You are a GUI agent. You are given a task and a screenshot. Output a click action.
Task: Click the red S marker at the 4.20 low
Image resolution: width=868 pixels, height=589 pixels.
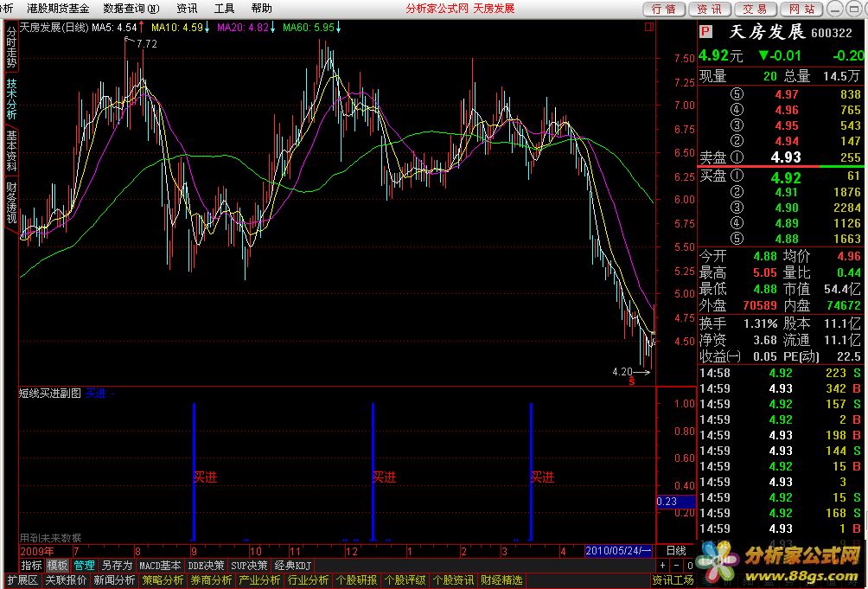(x=632, y=381)
